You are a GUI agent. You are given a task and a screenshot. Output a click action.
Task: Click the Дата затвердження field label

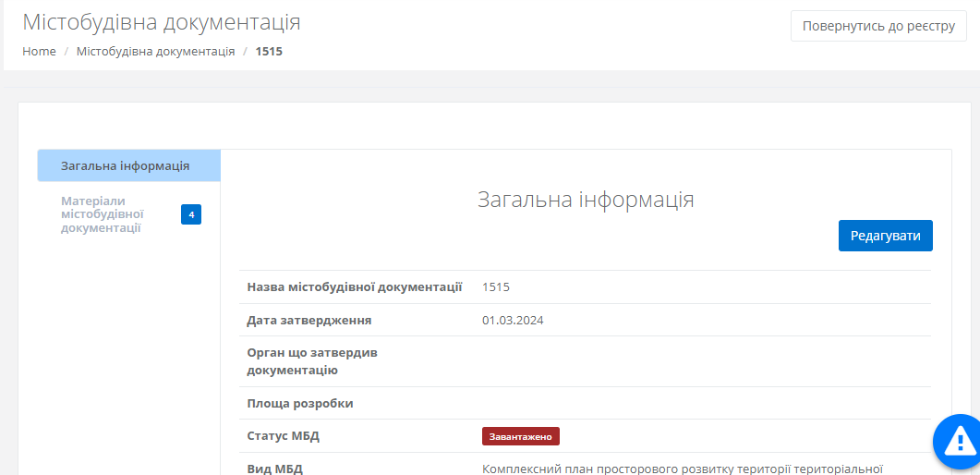(x=309, y=321)
